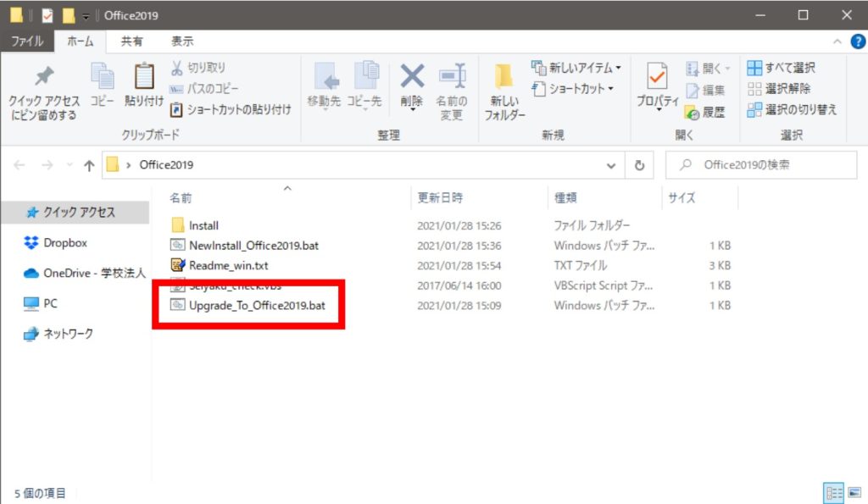868x504 pixels.
Task: Switch to large icons view layout
Action: coord(854,492)
